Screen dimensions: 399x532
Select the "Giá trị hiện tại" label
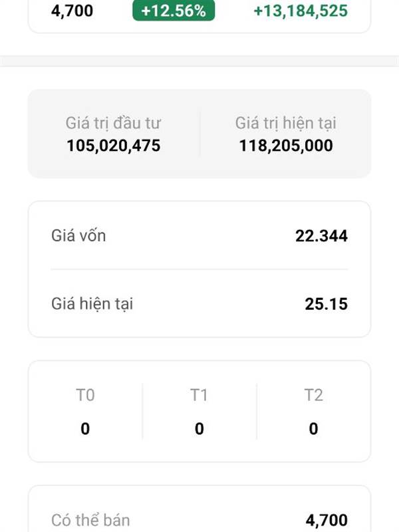pyautogui.click(x=285, y=123)
